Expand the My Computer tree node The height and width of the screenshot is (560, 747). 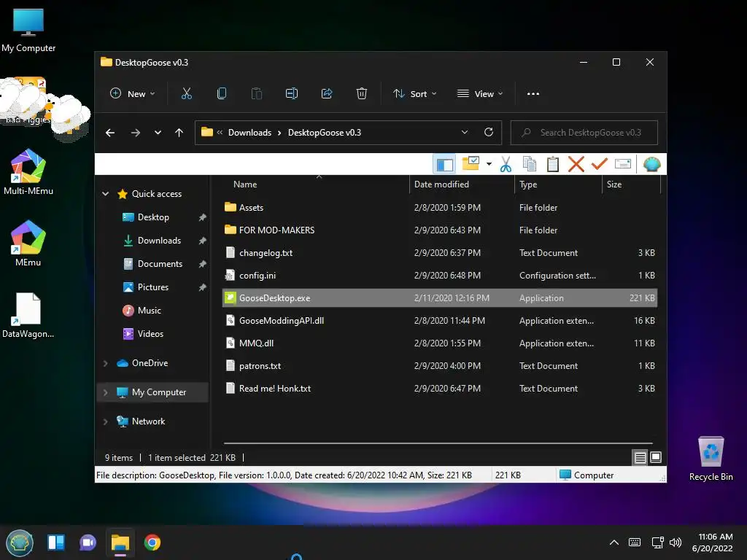[105, 392]
